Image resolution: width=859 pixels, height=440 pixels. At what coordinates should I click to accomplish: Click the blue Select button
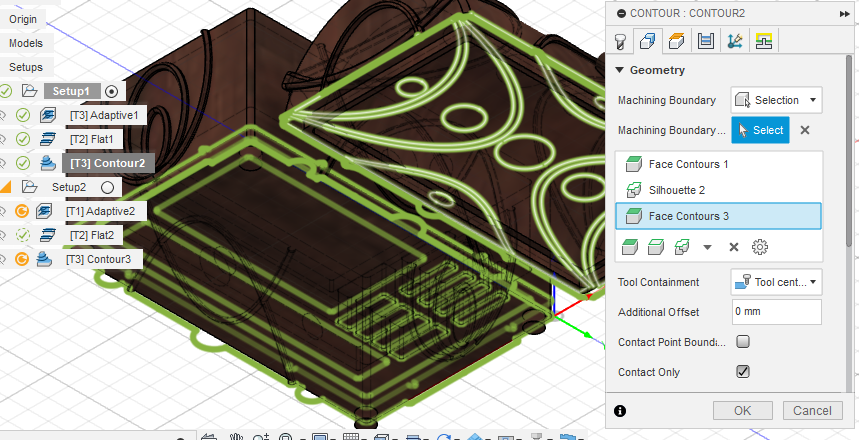[x=760, y=130]
